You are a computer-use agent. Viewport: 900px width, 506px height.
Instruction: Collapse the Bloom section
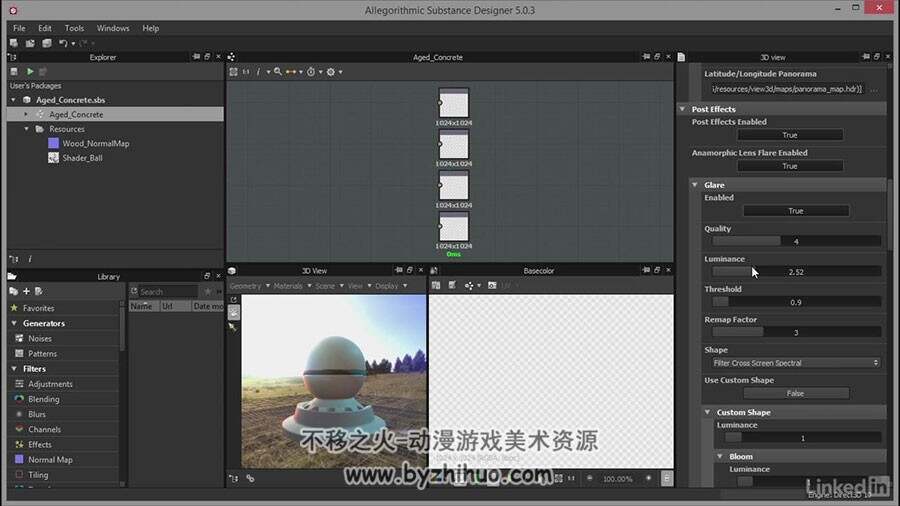[720, 456]
